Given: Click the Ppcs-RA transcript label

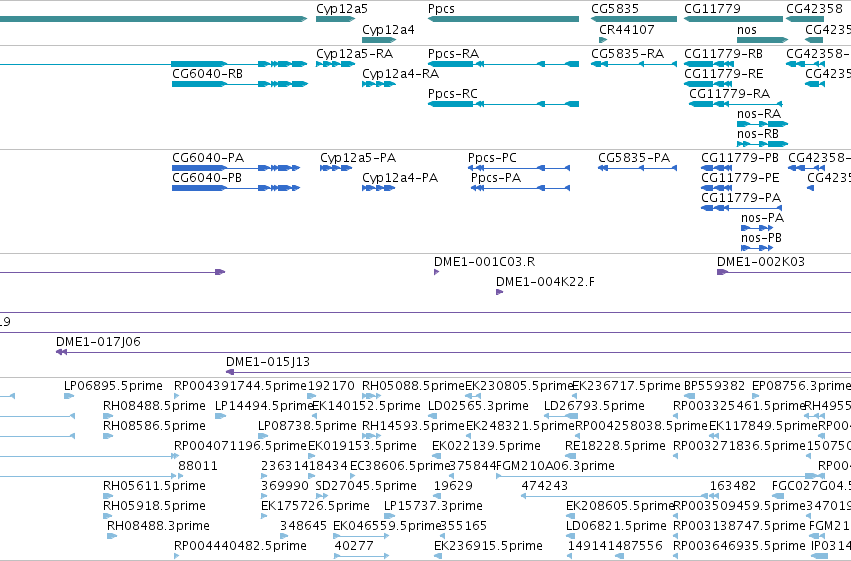Looking at the screenshot, I should [453, 54].
